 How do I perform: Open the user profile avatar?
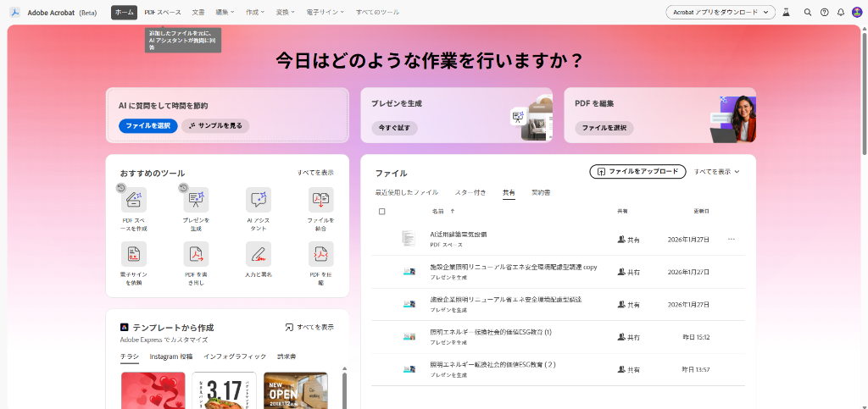857,12
